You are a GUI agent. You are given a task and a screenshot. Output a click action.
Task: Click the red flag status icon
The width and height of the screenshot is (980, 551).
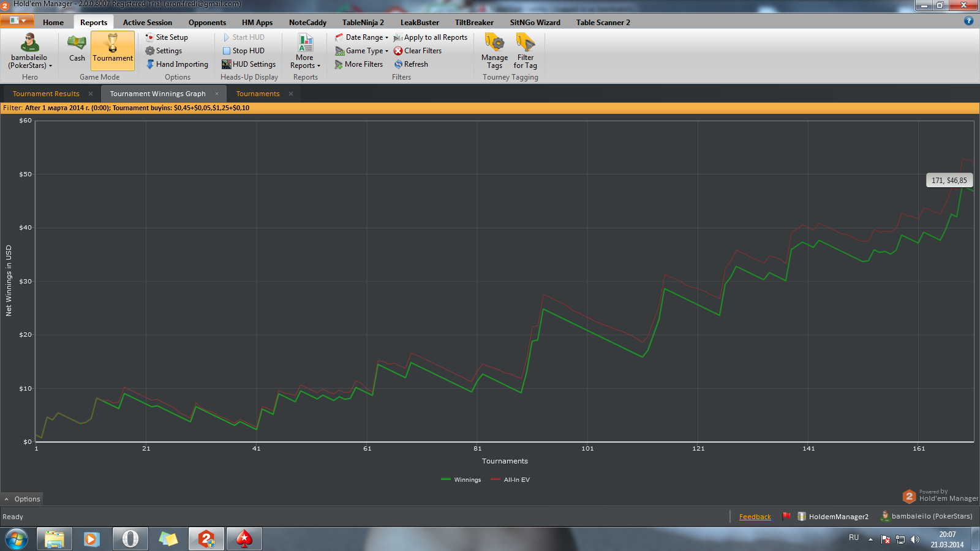[786, 516]
